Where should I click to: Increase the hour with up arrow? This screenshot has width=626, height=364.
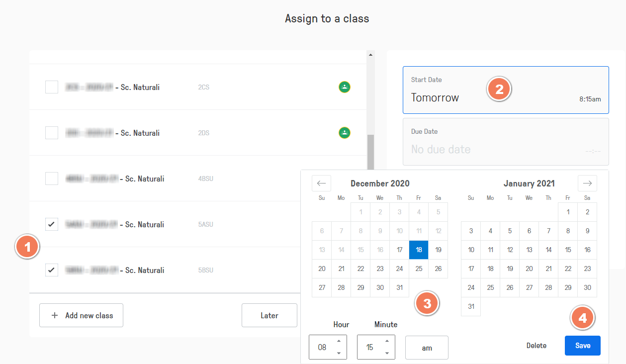(x=339, y=341)
